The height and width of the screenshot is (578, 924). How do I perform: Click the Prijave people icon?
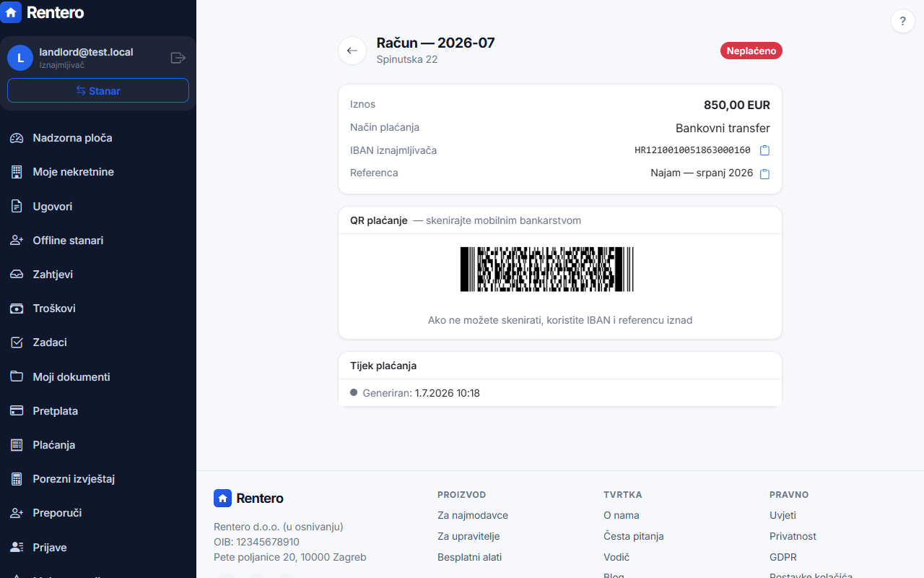tap(17, 547)
